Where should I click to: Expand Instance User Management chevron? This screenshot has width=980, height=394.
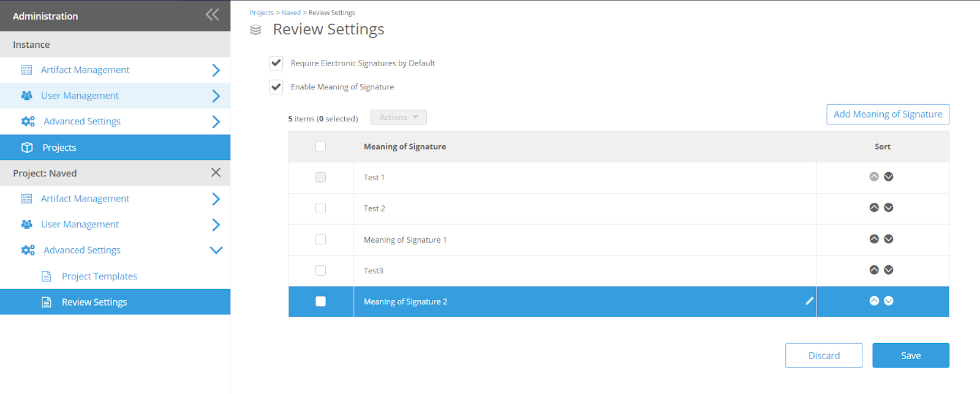pos(216,96)
